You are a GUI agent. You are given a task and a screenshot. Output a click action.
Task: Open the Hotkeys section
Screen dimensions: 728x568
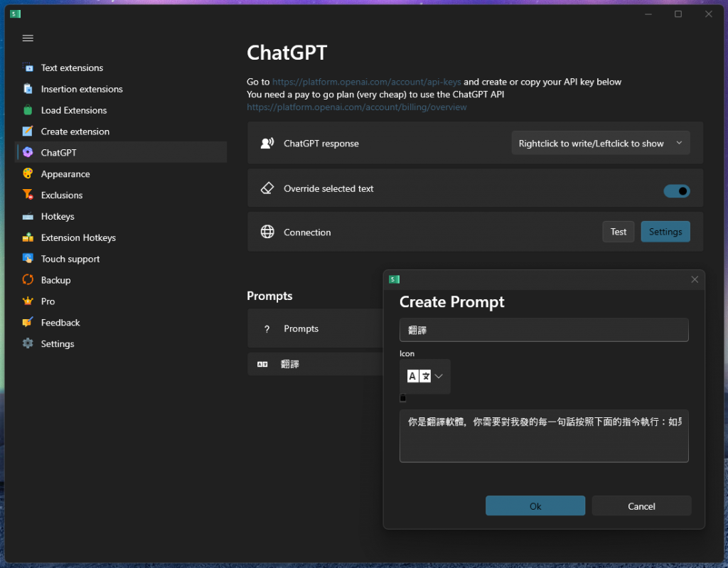point(58,216)
